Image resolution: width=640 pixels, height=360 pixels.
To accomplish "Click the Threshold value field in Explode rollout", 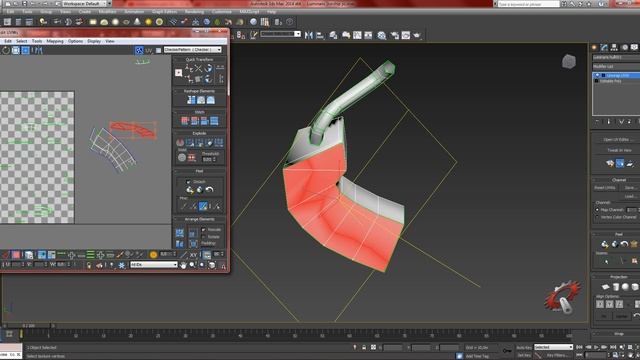I will [208, 159].
